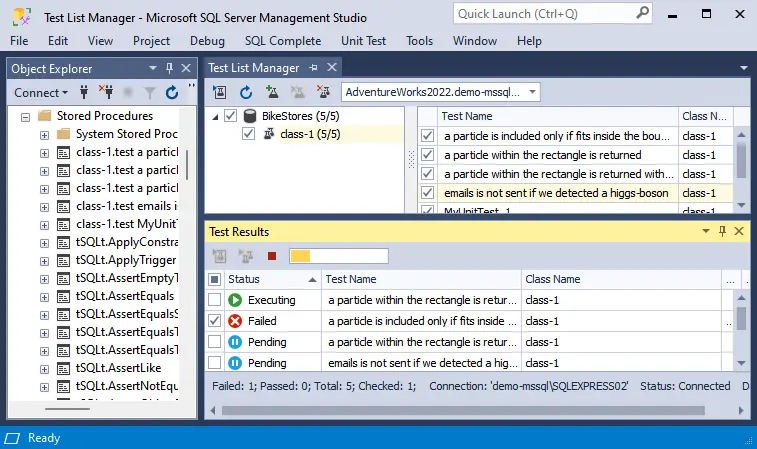Select the class-1 (5/5) tree node
The width and height of the screenshot is (757, 449).
tap(310, 134)
